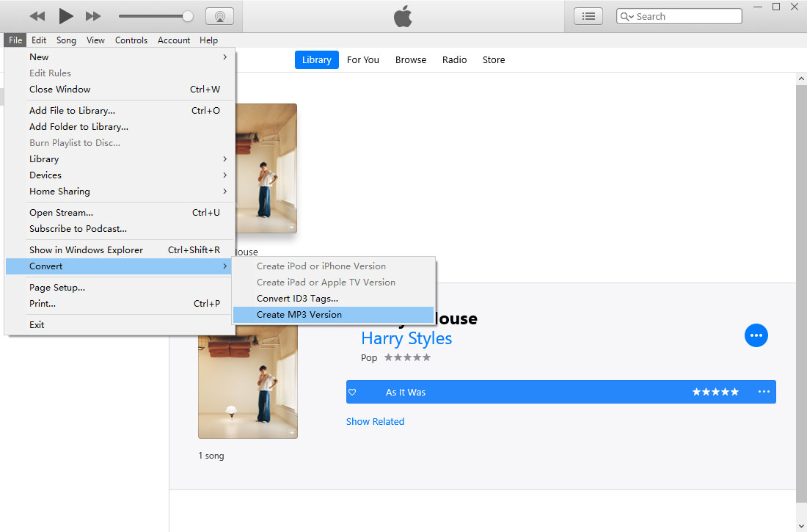
Task: Switch to the Library tab
Action: [x=316, y=59]
